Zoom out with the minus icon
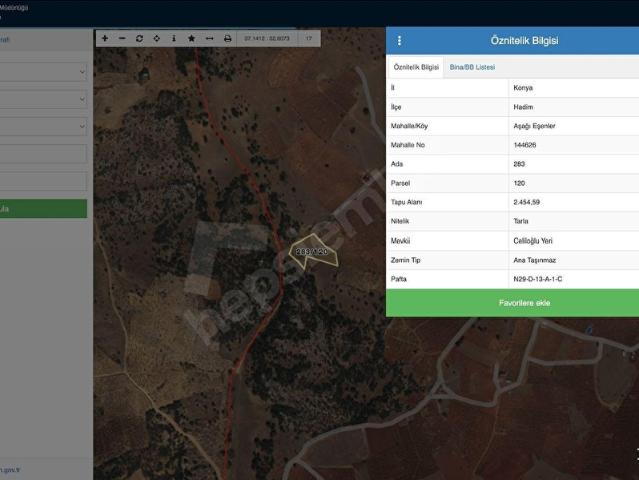This screenshot has height=480, width=639. point(122,38)
